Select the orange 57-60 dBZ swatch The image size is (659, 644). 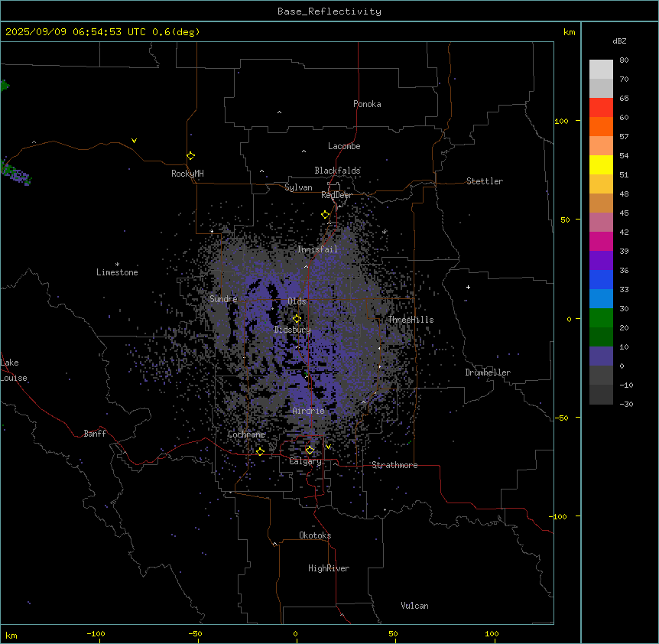coord(601,127)
